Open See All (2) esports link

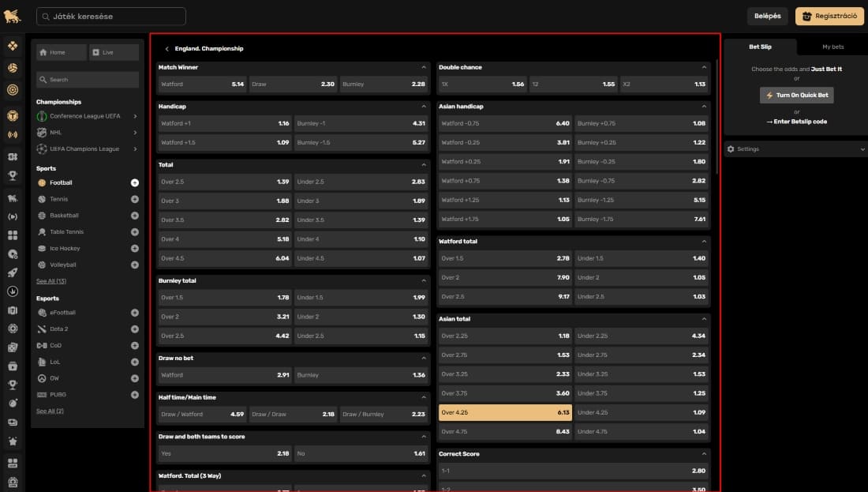[x=50, y=411]
